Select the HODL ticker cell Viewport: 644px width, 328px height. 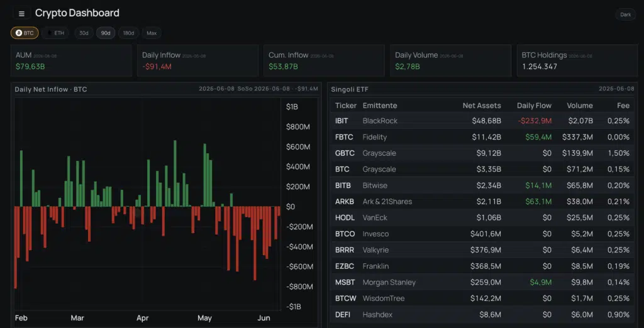344,217
